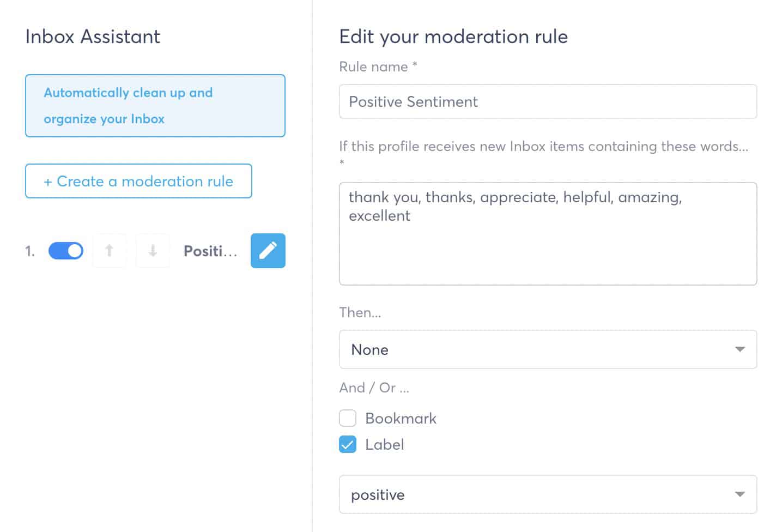Click the caret arrow in the None dropdown
The width and height of the screenshot is (776, 532).
click(x=739, y=349)
